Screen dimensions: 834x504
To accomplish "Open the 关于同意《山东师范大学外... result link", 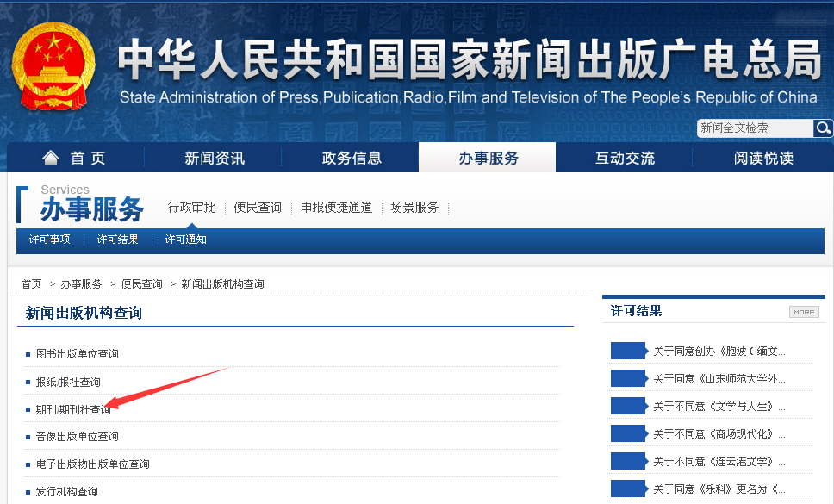I will point(719,378).
